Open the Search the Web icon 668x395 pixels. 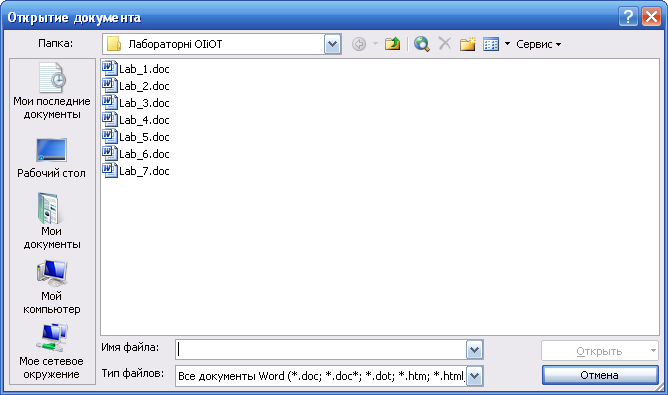(x=421, y=44)
